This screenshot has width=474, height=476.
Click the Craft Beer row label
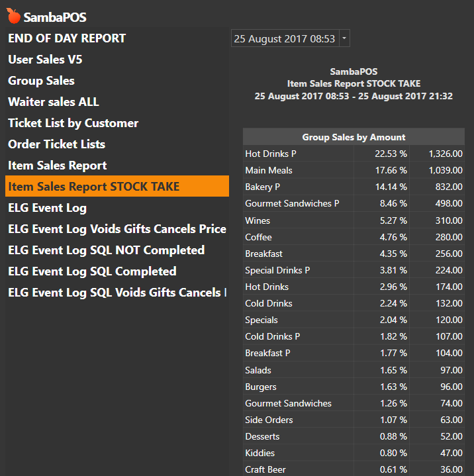tap(265, 469)
